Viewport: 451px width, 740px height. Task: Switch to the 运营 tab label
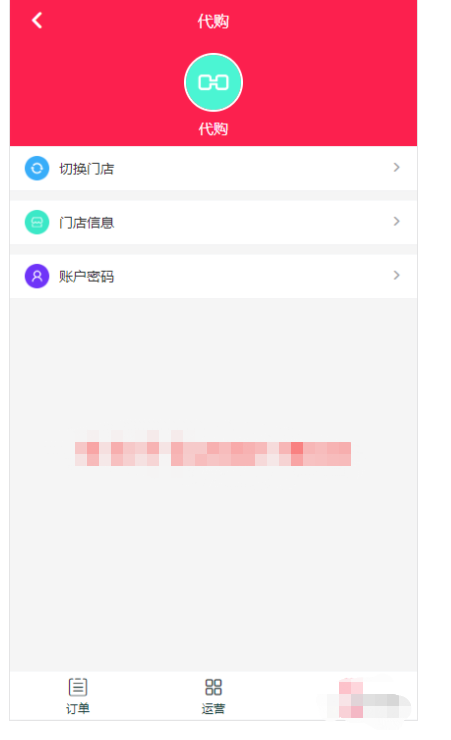click(x=213, y=708)
